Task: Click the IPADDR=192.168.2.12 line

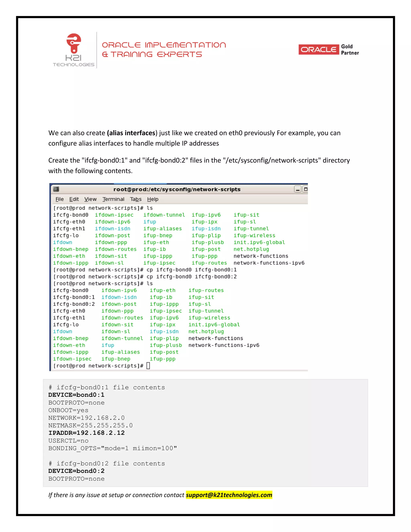Action: 86,433
